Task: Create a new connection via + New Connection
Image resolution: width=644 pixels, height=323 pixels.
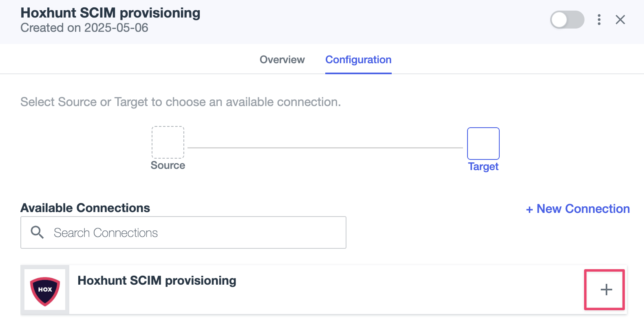Action: point(578,209)
